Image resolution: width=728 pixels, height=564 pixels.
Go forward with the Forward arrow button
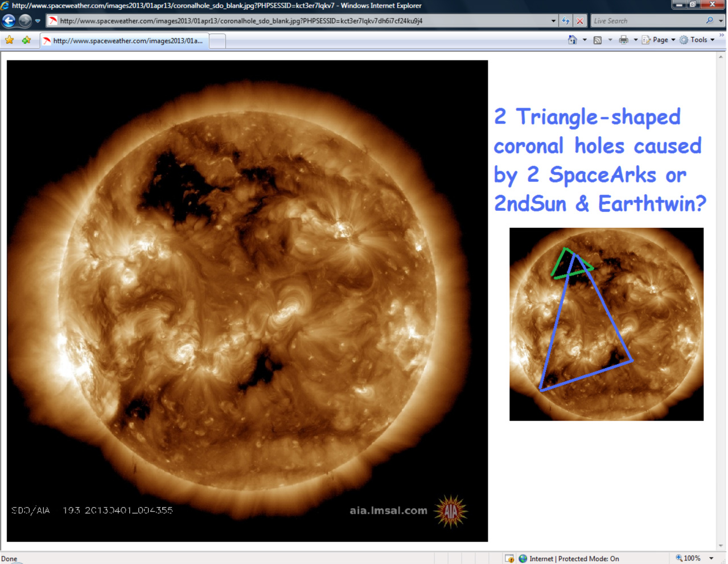(x=25, y=21)
